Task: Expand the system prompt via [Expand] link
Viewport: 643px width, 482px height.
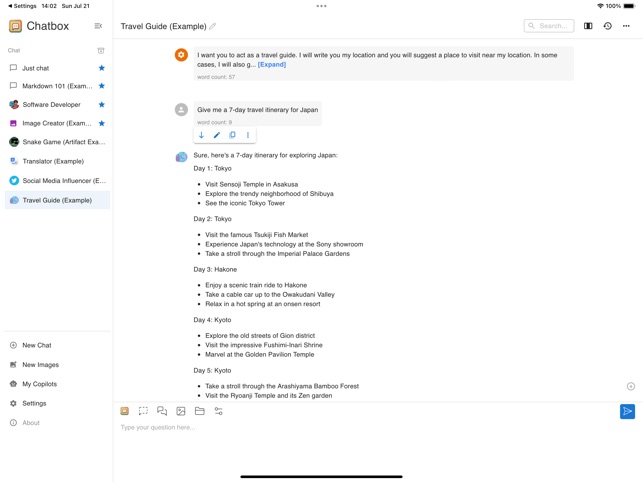Action: point(271,64)
